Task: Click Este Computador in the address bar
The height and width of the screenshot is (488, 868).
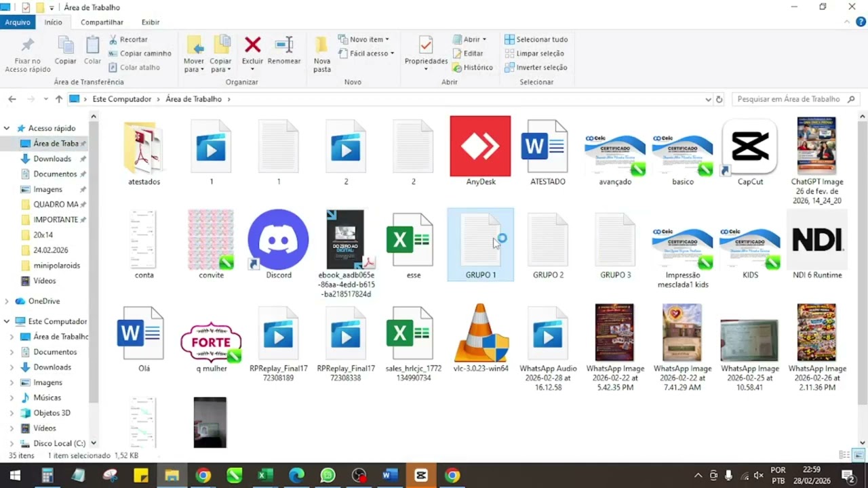Action: 122,99
